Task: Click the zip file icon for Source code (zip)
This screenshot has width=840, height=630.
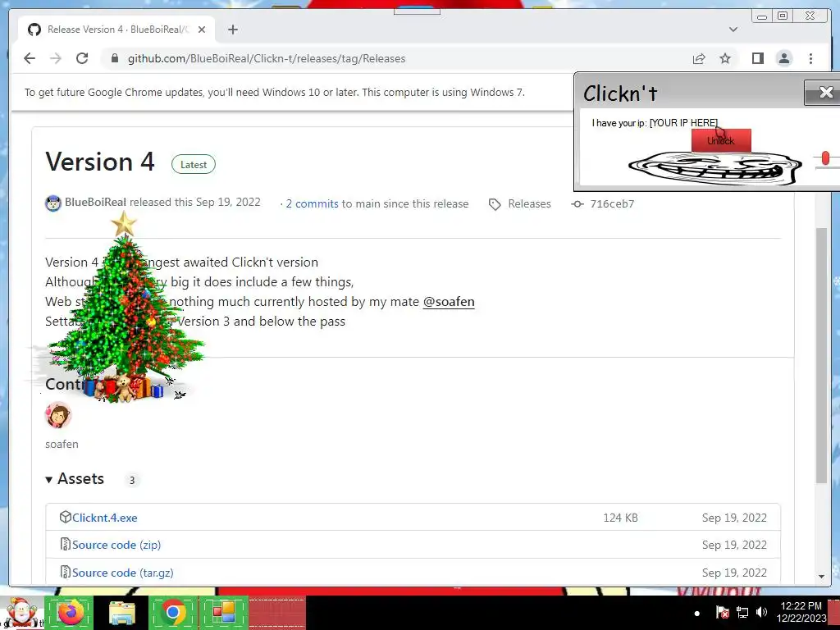Action: click(66, 545)
